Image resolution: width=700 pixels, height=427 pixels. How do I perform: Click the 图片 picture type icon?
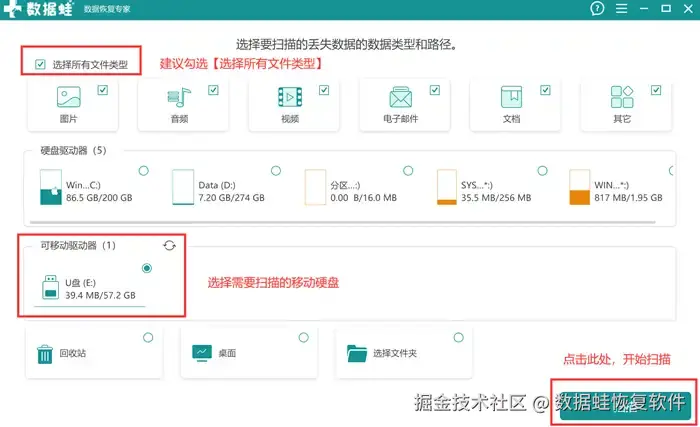pos(69,96)
